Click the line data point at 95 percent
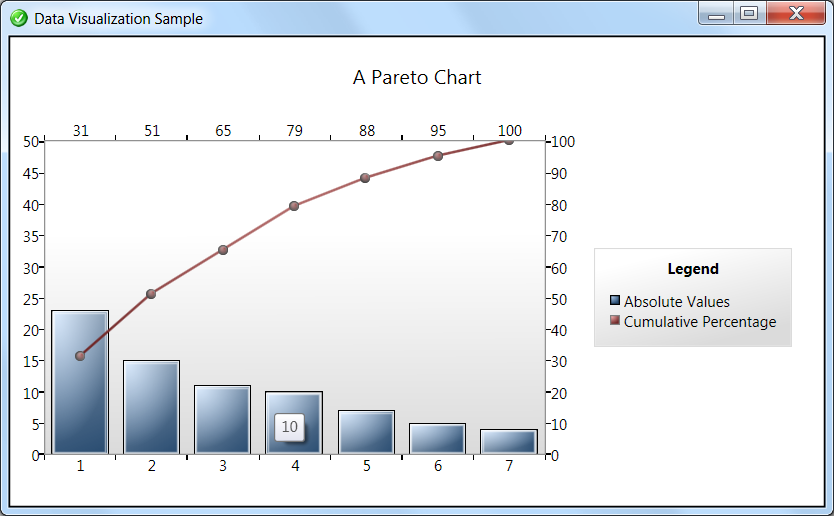Screen dimensions: 834x516 click(x=438, y=156)
